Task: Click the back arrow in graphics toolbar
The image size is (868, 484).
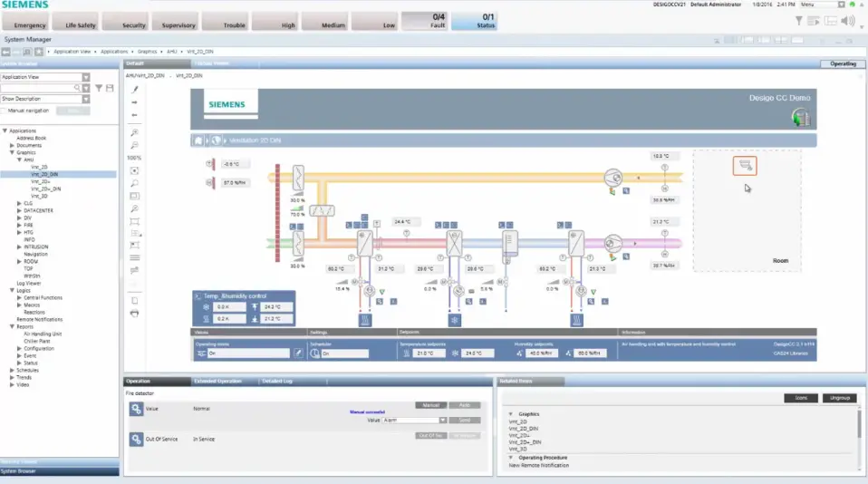Action: pos(134,115)
